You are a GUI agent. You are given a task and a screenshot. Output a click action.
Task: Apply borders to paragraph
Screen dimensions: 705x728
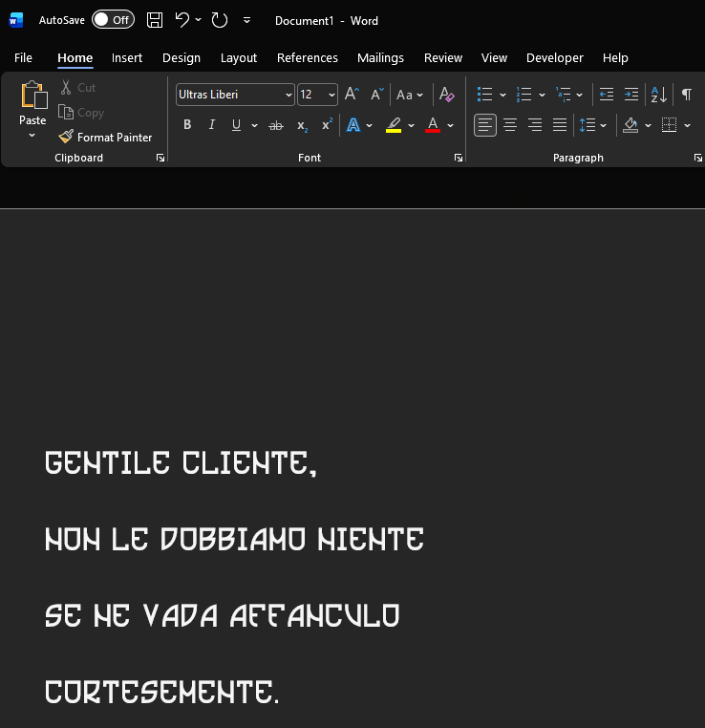pos(669,124)
